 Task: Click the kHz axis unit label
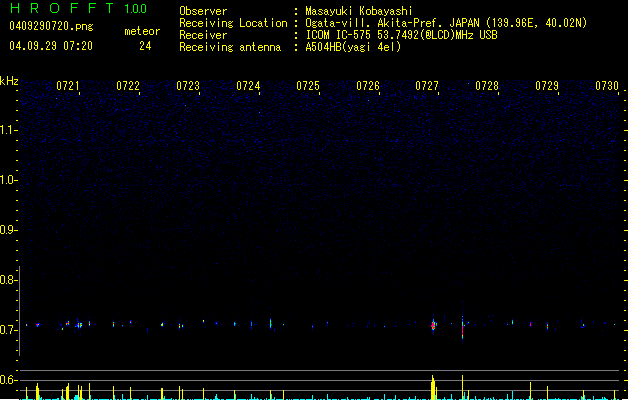tap(9, 81)
